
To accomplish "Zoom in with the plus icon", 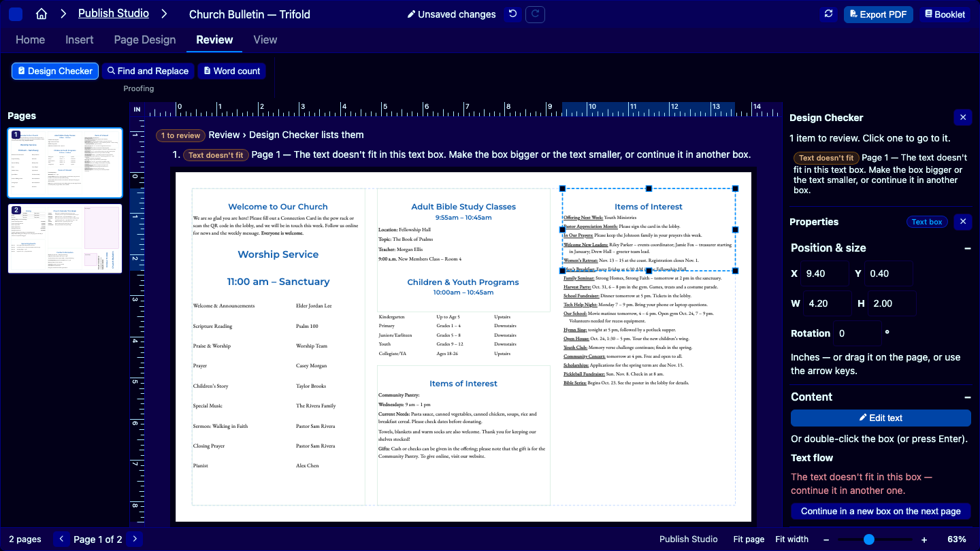I will (924, 539).
